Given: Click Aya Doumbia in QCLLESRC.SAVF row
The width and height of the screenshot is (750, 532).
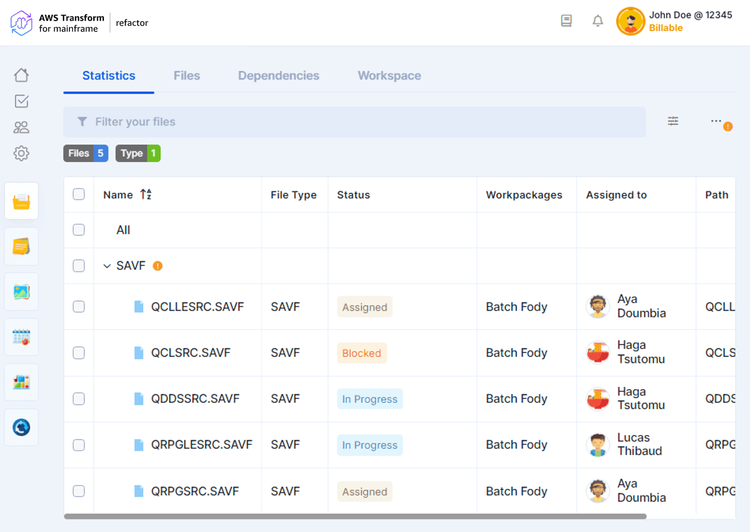Looking at the screenshot, I should tap(641, 306).
